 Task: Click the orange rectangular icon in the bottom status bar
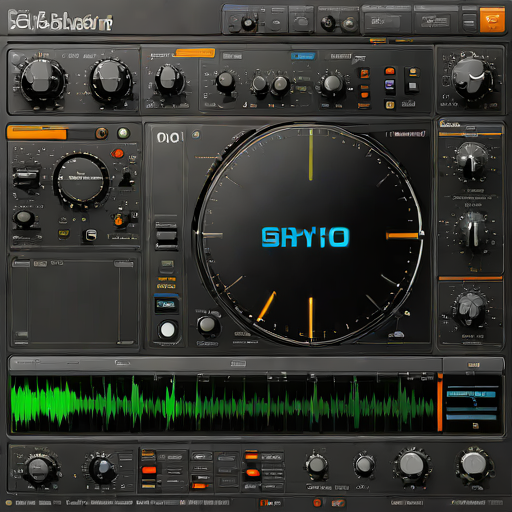[338, 503]
